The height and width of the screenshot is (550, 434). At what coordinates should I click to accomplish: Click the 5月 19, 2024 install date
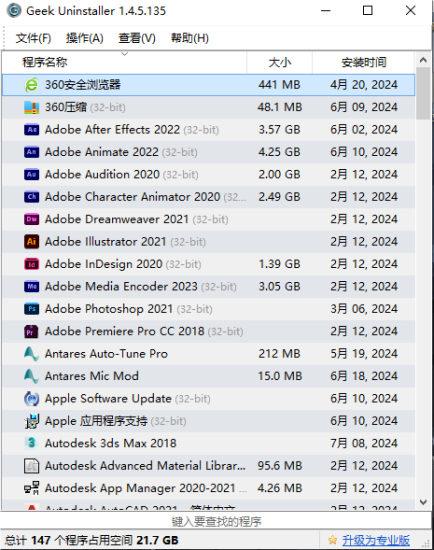(x=364, y=354)
